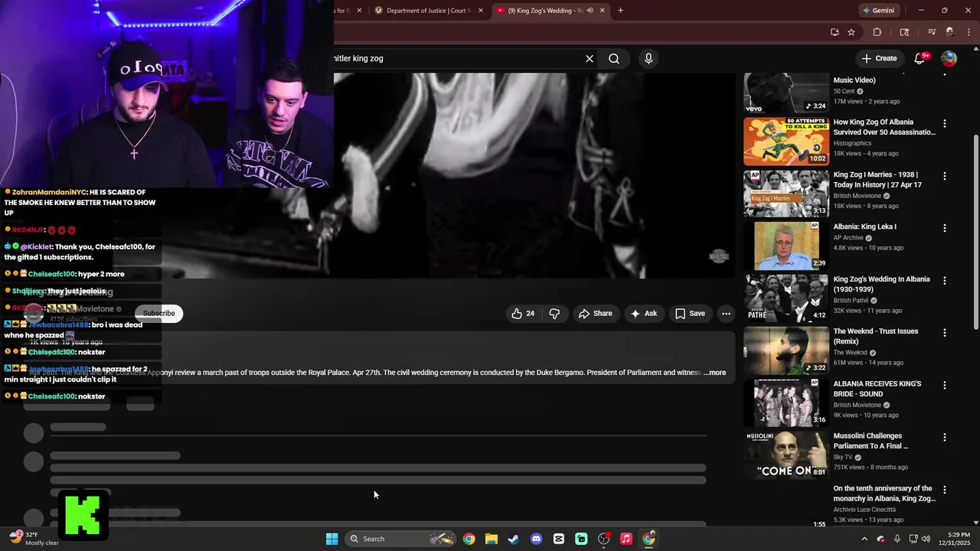Open King Zog I Marries 1938 video
The height and width of the screenshot is (551, 980).
[786, 194]
